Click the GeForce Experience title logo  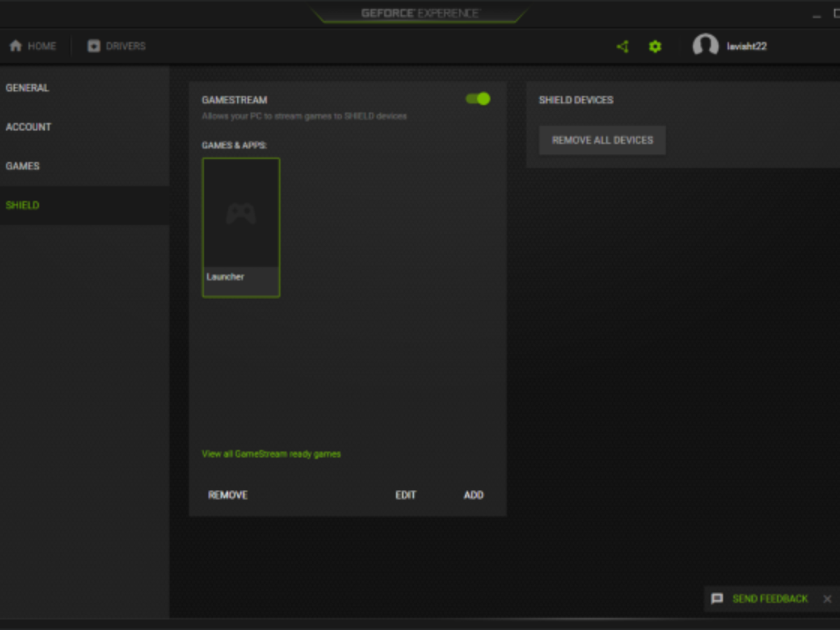(420, 13)
